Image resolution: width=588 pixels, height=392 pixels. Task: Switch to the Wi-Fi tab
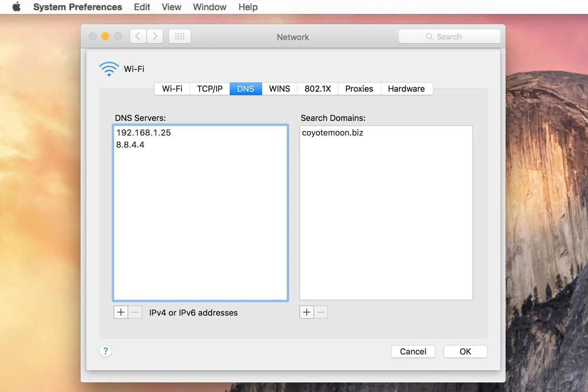pos(172,89)
